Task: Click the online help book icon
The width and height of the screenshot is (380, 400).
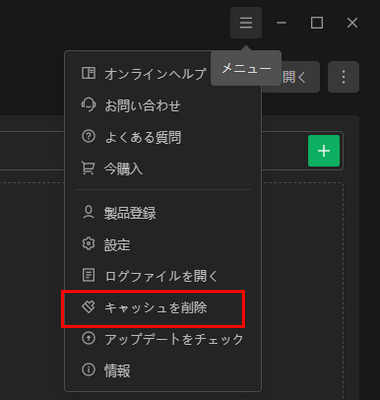Action: pyautogui.click(x=88, y=73)
